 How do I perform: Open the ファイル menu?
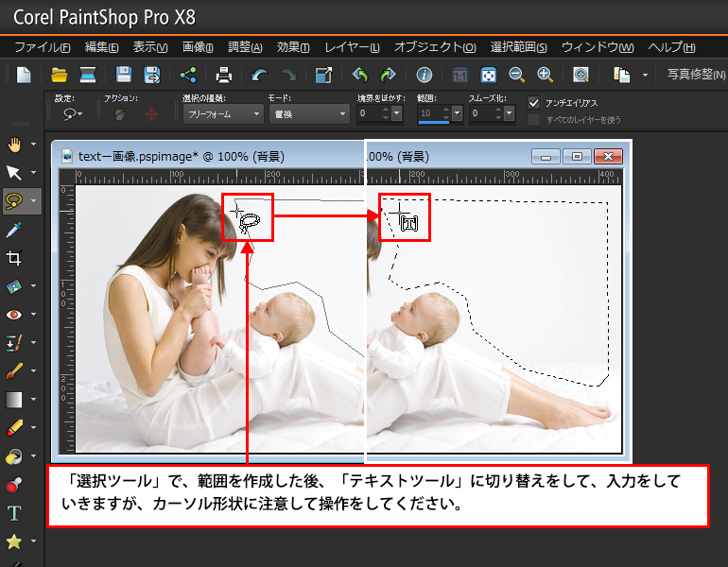(x=43, y=47)
